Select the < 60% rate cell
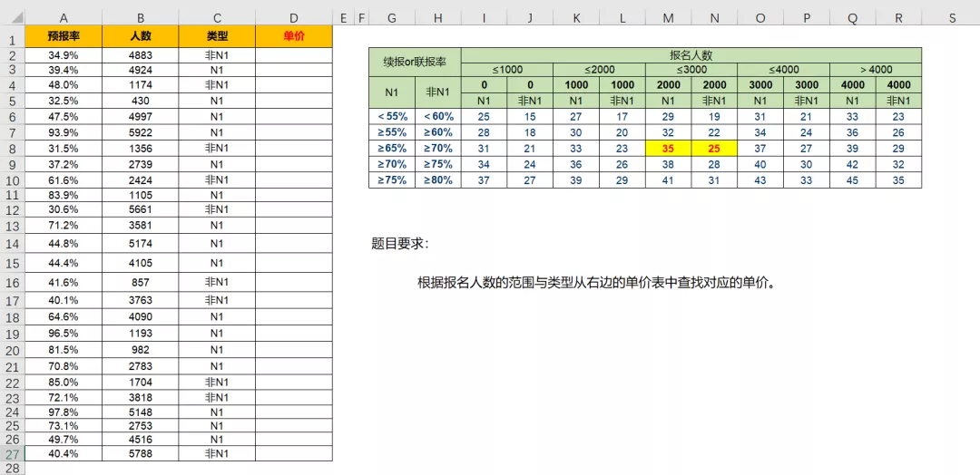Viewport: 980px width, 475px height. tap(438, 116)
